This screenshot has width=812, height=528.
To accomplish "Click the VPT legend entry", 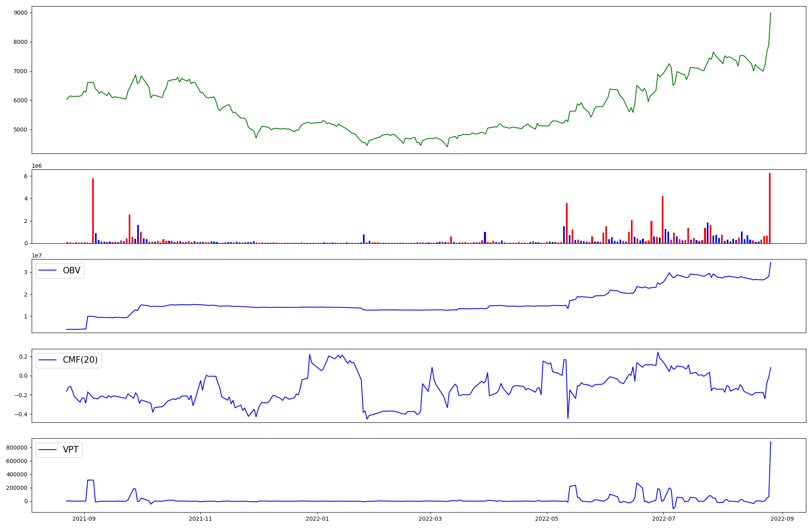I will (x=70, y=450).
